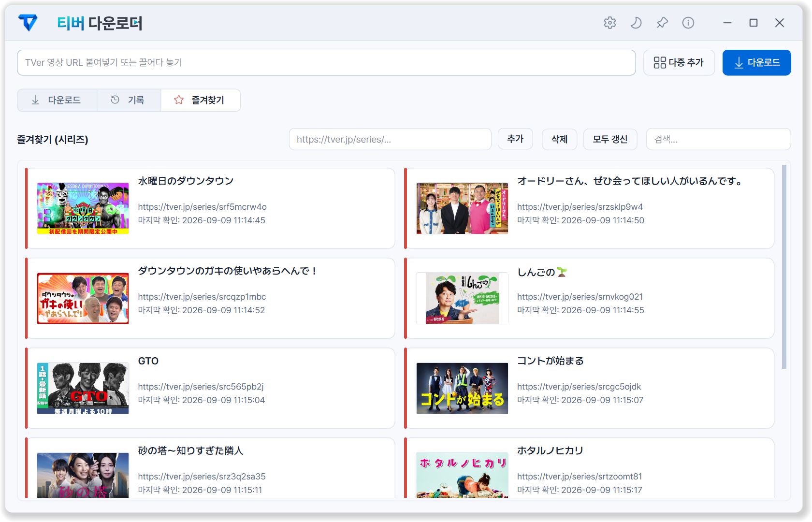This screenshot has height=522, width=812.
Task: Click the URL ending in srzsklp9w4
Action: [580, 207]
